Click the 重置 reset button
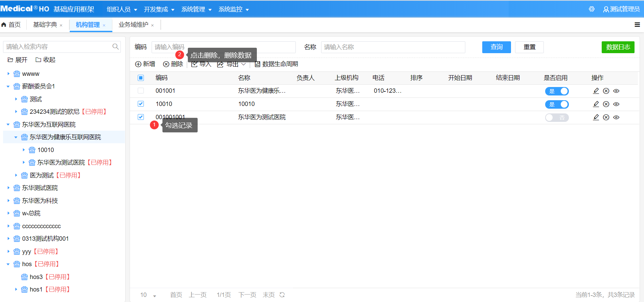 click(x=529, y=47)
